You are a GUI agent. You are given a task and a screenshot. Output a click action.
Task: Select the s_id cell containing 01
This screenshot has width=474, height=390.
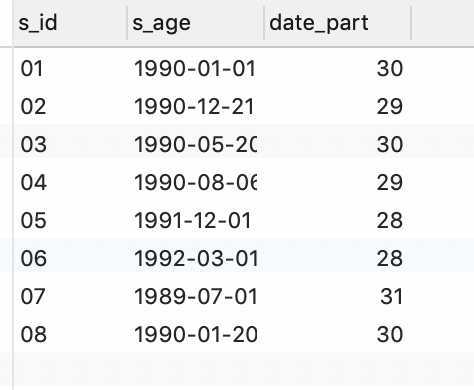[70, 69]
